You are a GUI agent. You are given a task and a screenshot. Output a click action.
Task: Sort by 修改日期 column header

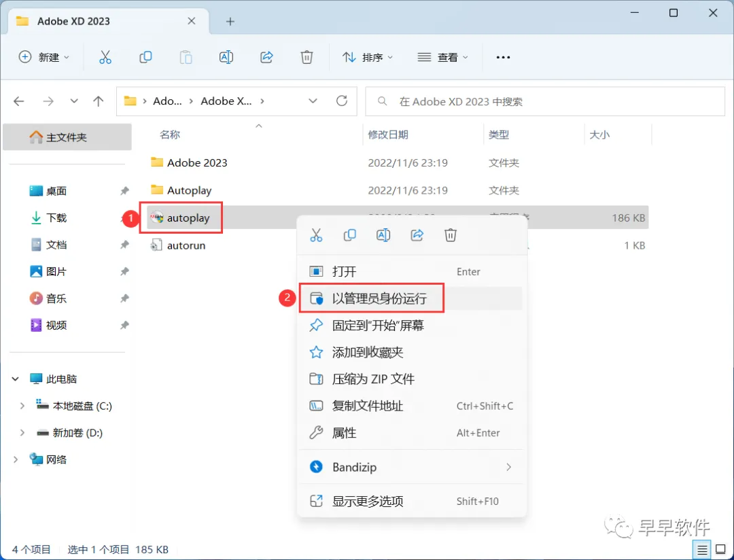388,135
